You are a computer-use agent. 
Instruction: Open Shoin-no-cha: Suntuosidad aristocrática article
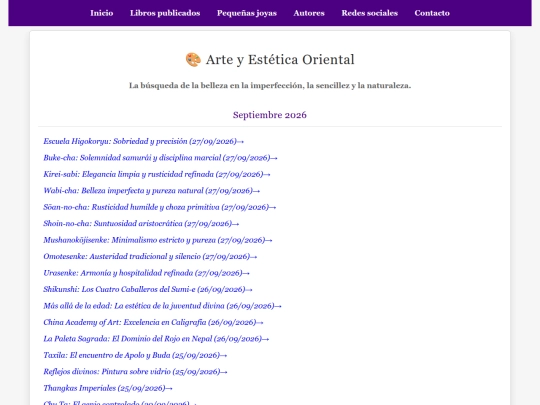pyautogui.click(x=141, y=224)
